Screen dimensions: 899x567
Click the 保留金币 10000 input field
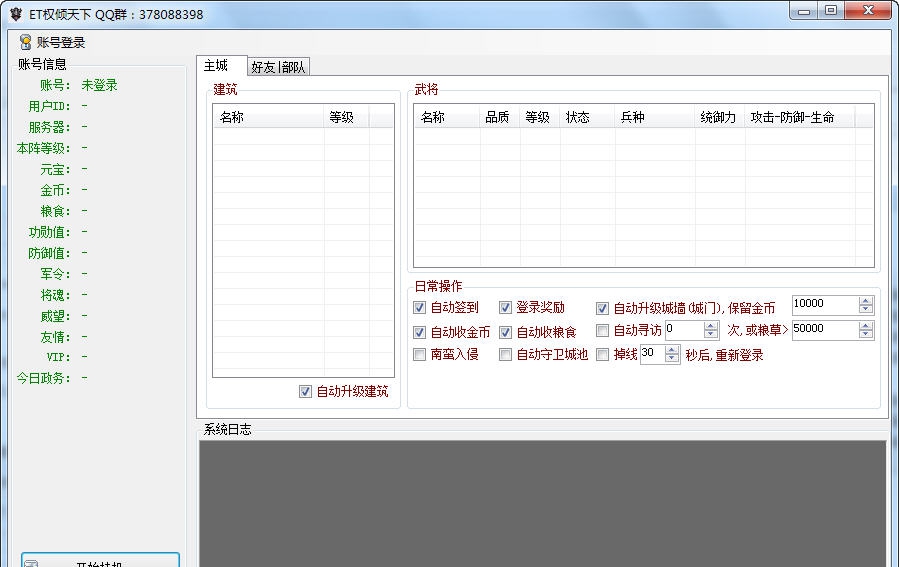pyautogui.click(x=825, y=304)
